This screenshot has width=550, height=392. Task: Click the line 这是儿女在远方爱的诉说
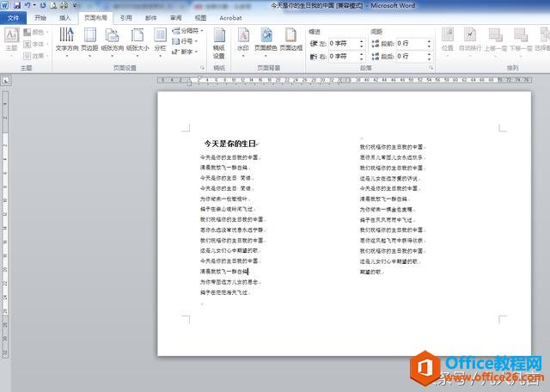coord(389,179)
